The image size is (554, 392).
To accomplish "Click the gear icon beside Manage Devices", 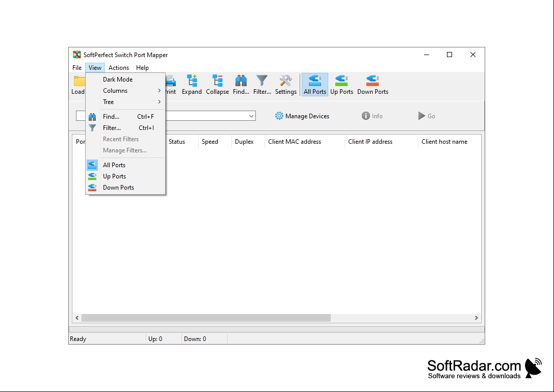I will pos(279,116).
